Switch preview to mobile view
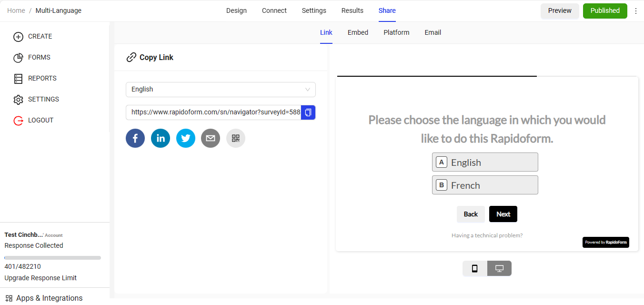Screen dimensions: 644x305 [x=474, y=268]
